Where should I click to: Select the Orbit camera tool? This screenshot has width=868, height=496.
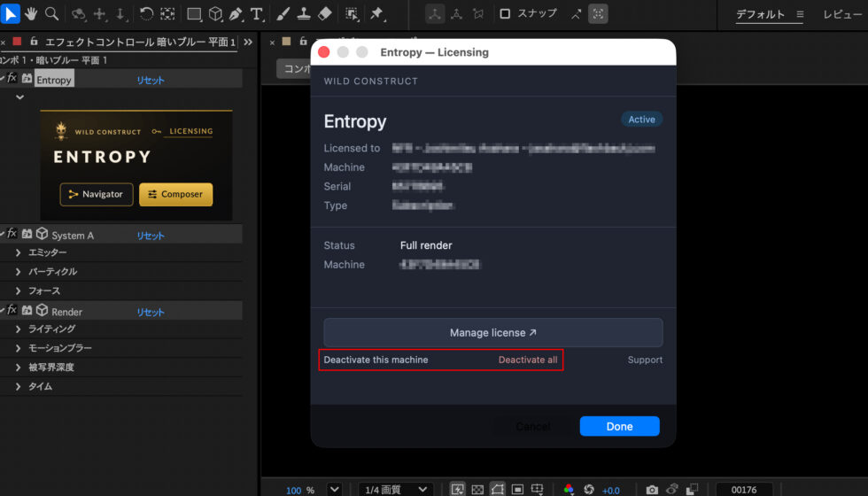point(79,14)
